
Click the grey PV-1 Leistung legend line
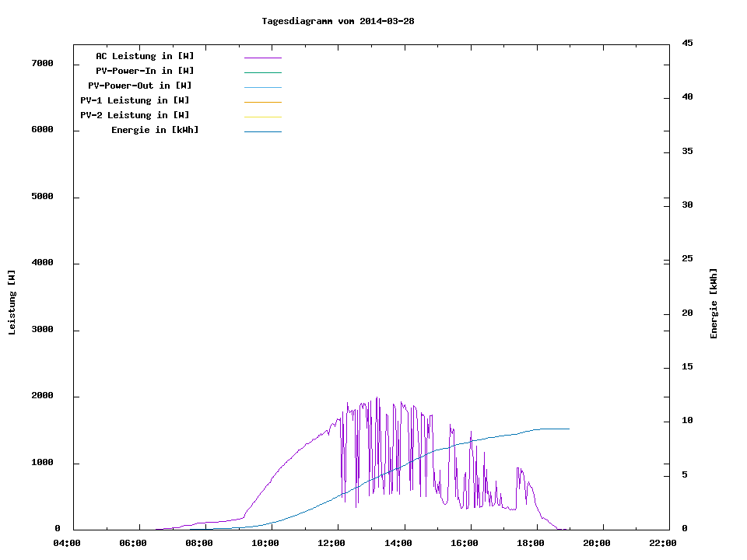coord(262,102)
